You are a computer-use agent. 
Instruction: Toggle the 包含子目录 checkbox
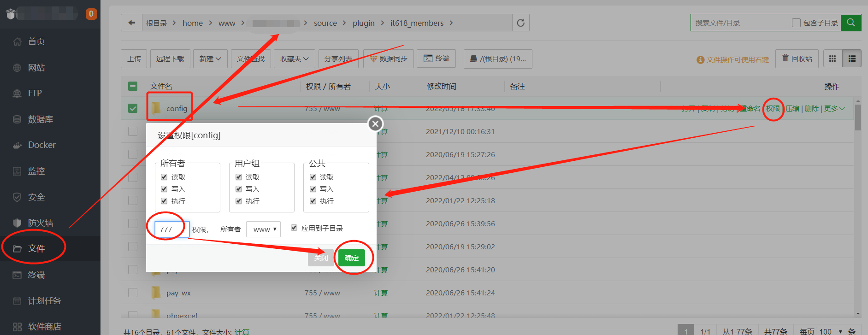[796, 23]
